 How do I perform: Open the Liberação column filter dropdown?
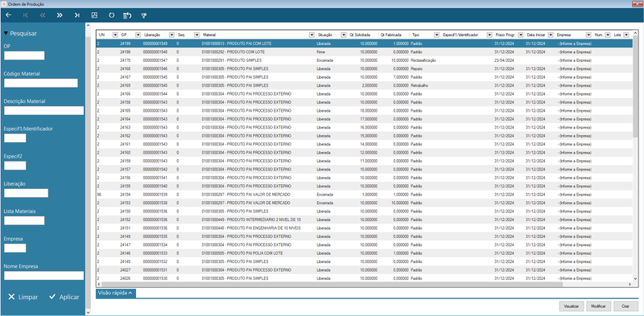[x=171, y=35]
